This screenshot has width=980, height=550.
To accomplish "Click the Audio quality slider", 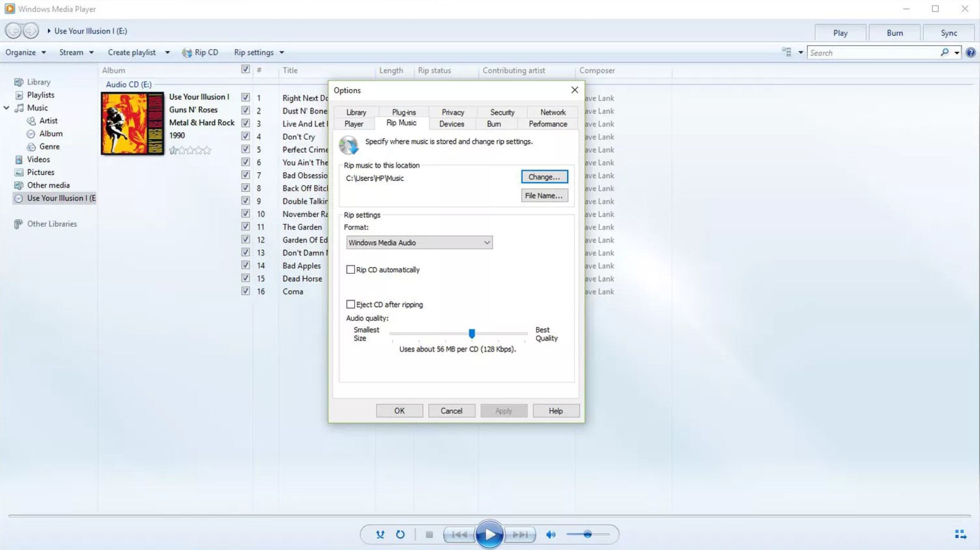I will point(471,333).
